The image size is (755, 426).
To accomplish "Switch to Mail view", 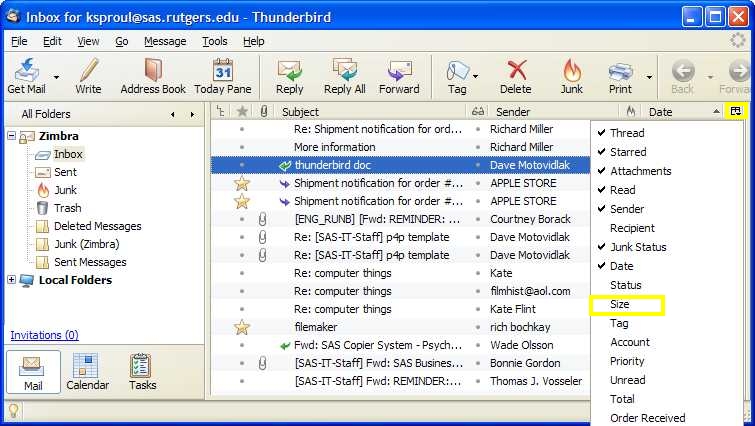I will (x=33, y=372).
